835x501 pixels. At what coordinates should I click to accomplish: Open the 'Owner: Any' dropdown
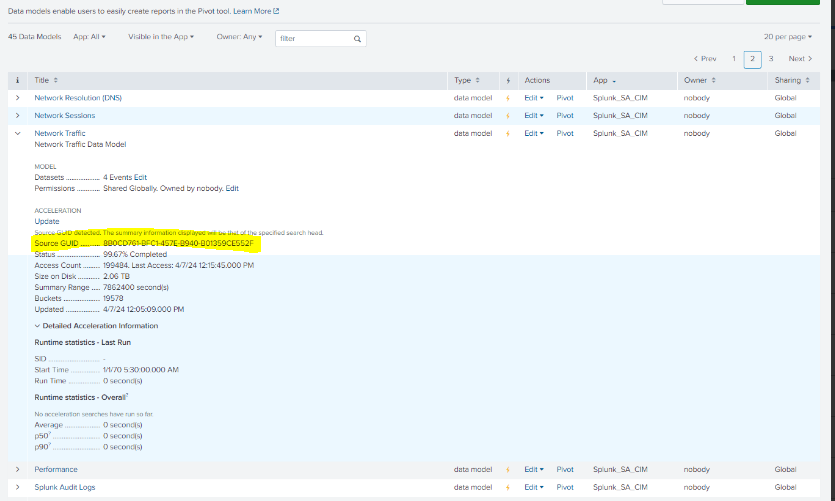239,37
